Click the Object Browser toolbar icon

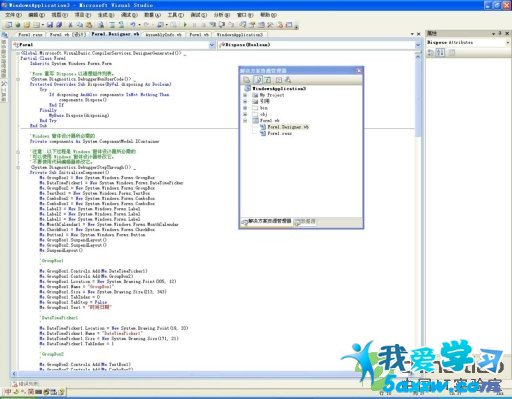[x=262, y=25]
